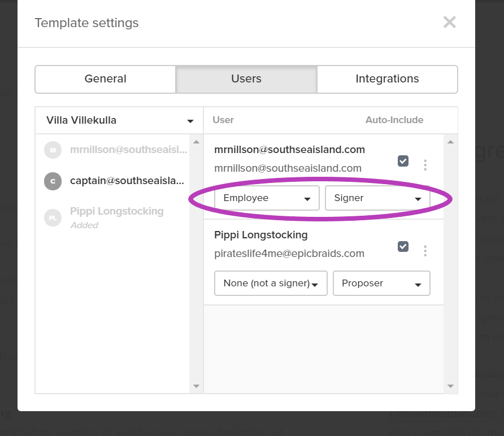Click the Auto-Include column header

(394, 120)
